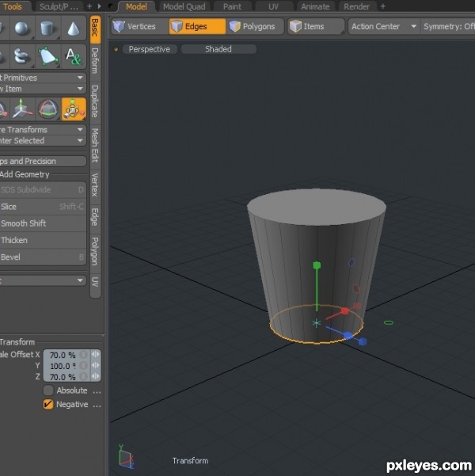Select the Cone primitive tool
Viewport: 475px width, 476px height.
point(73,29)
